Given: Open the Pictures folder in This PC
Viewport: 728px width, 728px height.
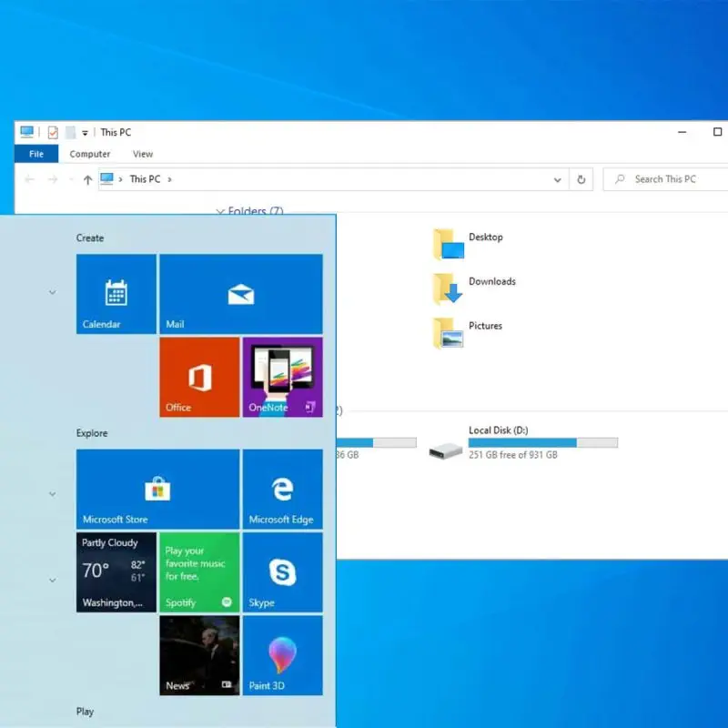Looking at the screenshot, I should coord(468,332).
